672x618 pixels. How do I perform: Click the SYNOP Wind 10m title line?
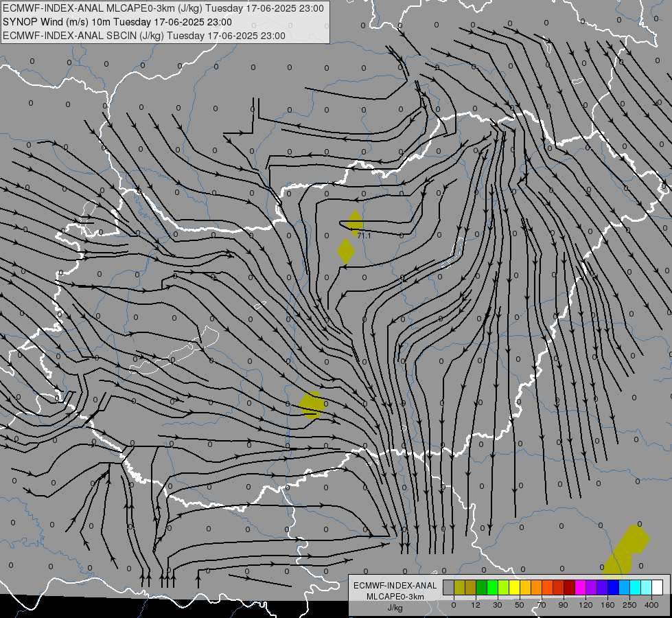pos(117,22)
